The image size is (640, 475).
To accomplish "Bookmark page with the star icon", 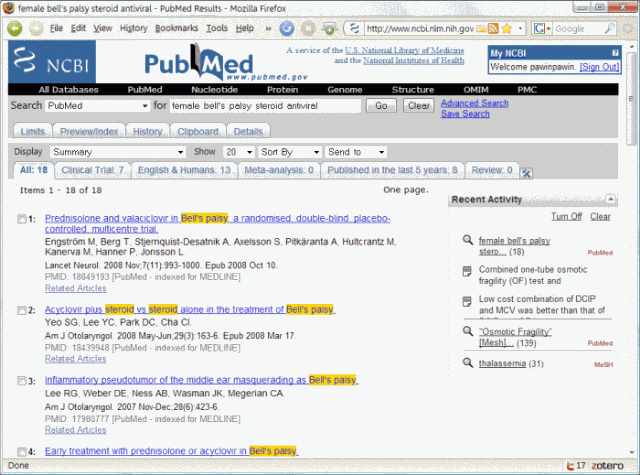I will click(x=507, y=29).
